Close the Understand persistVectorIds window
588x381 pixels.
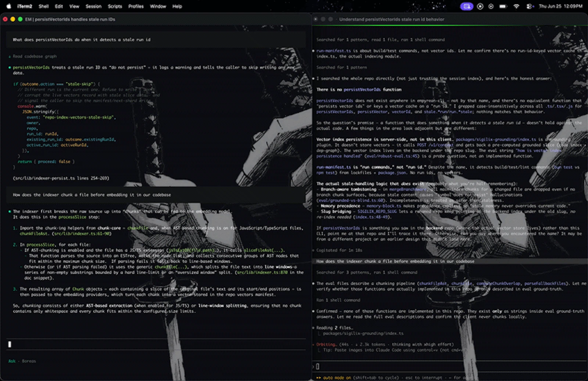(x=316, y=19)
